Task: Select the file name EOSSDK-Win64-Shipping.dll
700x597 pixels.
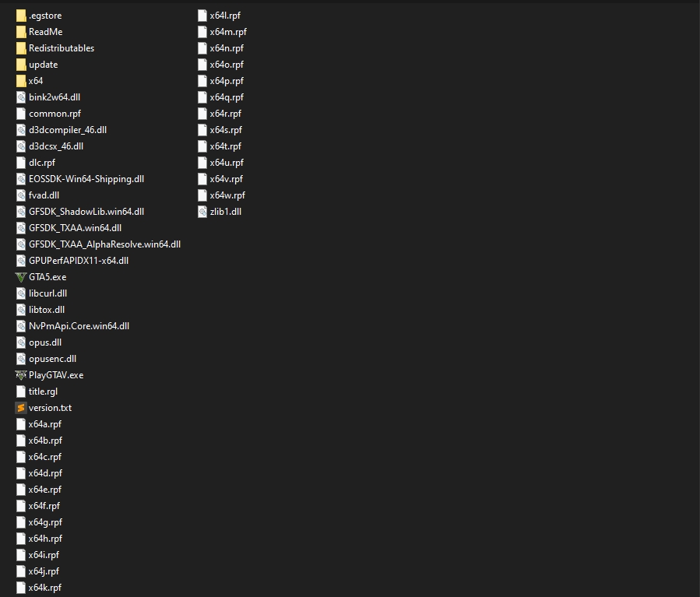Action: (x=86, y=179)
